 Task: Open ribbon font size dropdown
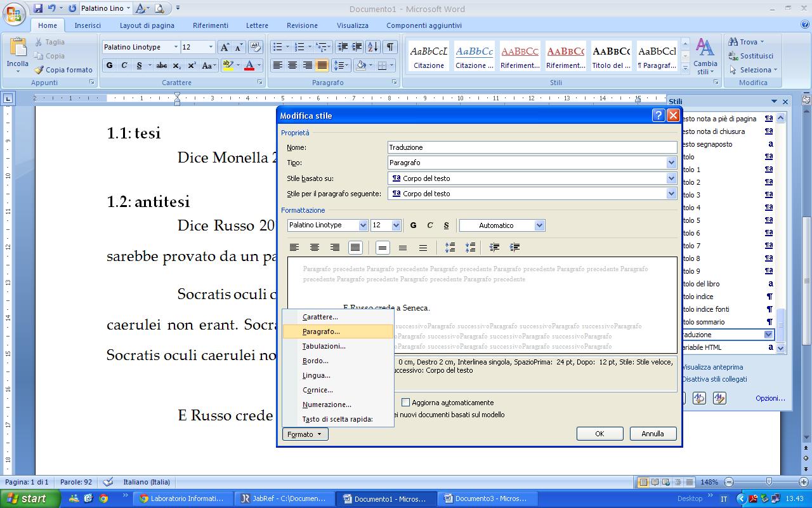pos(211,47)
